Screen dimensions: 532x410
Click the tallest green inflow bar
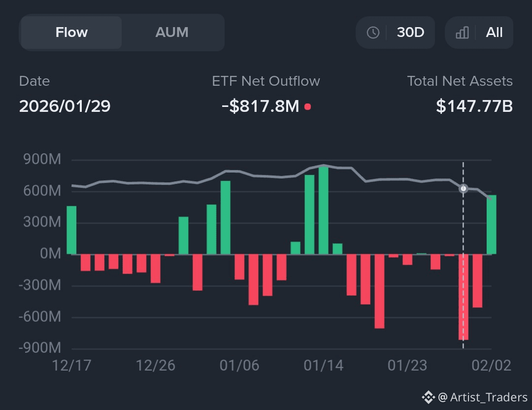point(324,210)
